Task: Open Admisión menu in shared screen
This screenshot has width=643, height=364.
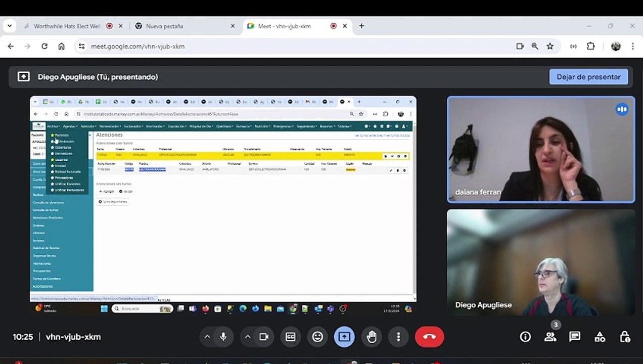Action: [x=88, y=126]
